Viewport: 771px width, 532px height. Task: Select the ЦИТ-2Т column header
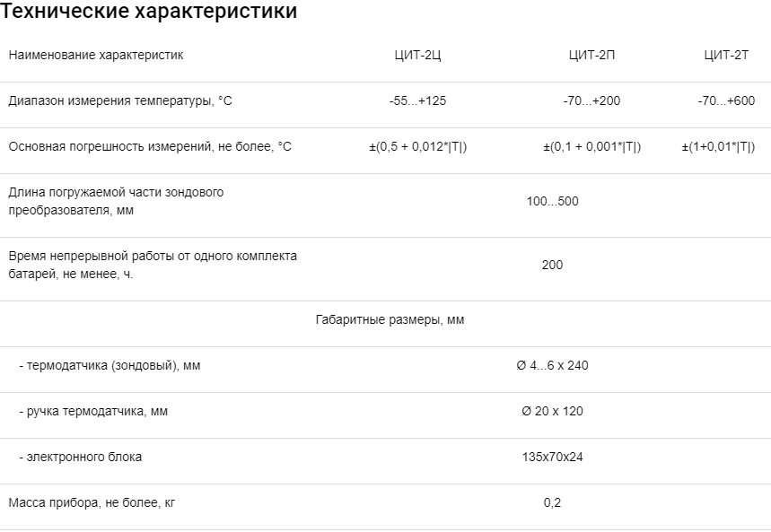click(726, 56)
